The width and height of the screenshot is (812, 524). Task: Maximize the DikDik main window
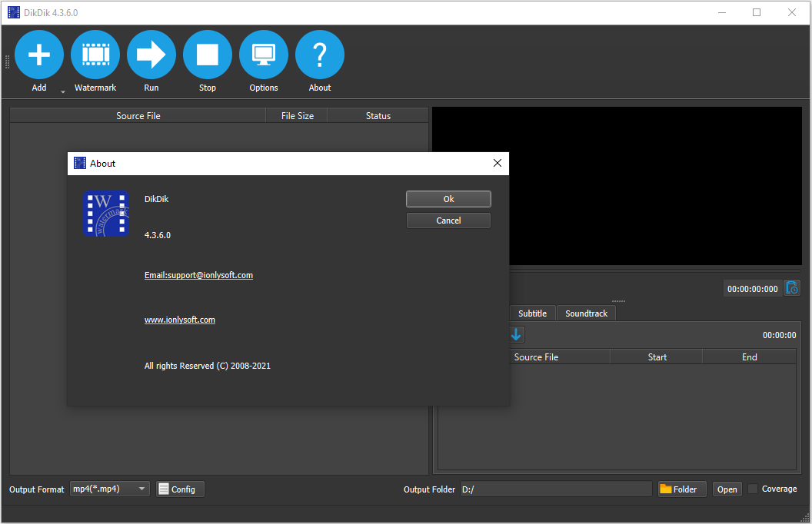click(757, 12)
